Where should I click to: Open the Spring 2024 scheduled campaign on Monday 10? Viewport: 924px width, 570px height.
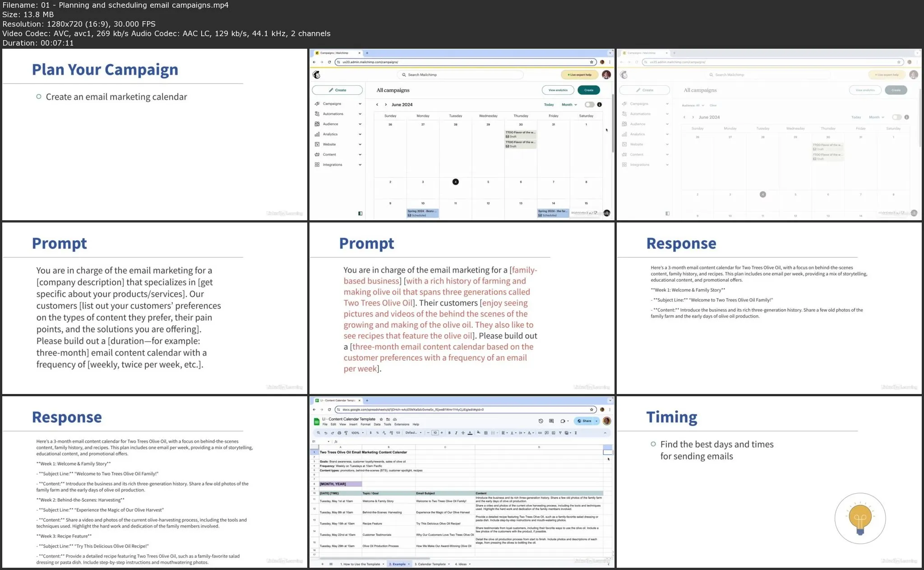click(x=423, y=213)
